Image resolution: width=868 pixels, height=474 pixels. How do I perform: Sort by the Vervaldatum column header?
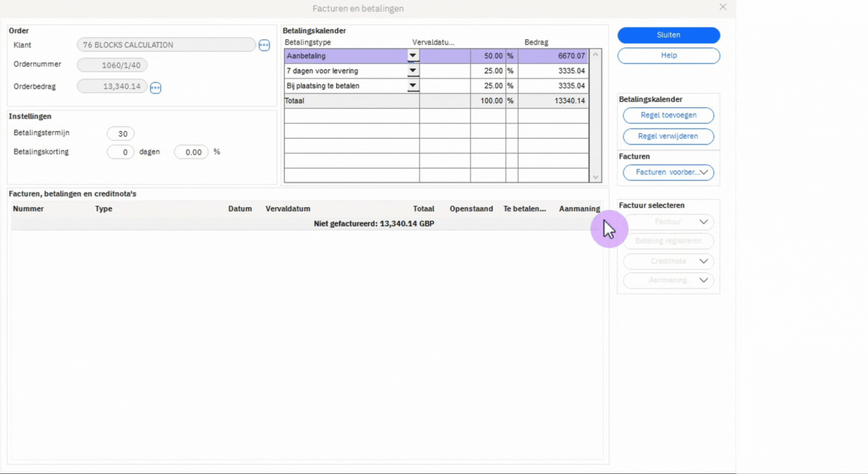[288, 209]
